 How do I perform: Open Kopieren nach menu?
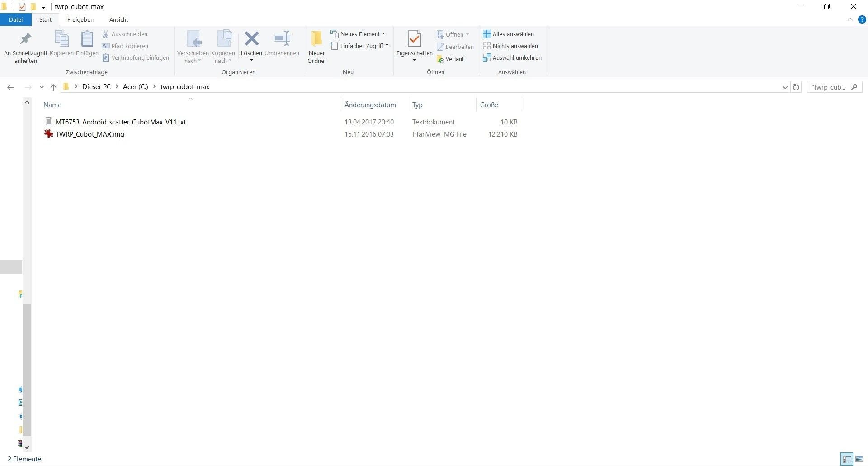[x=223, y=48]
